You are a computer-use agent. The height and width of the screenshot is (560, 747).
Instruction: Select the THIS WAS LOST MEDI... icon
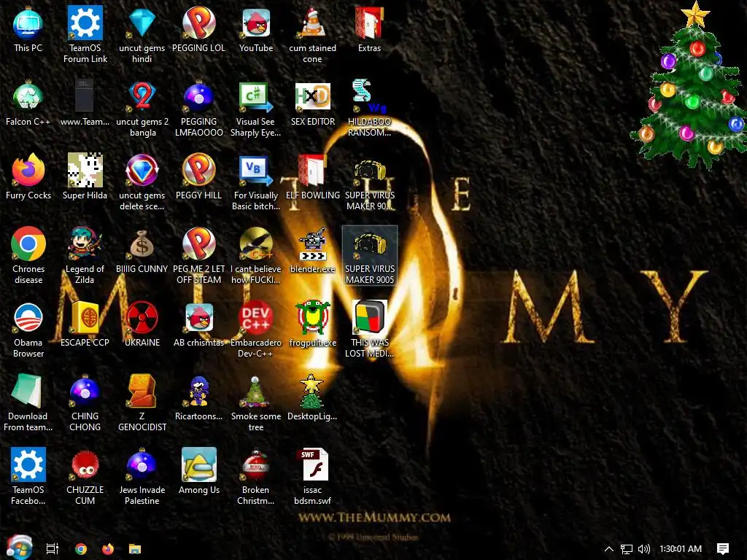click(x=369, y=330)
